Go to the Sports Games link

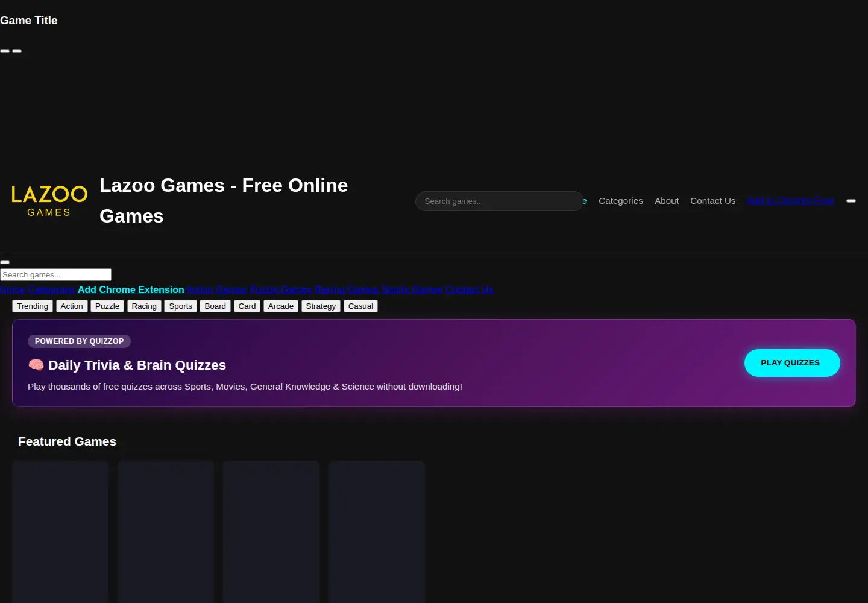tap(412, 290)
